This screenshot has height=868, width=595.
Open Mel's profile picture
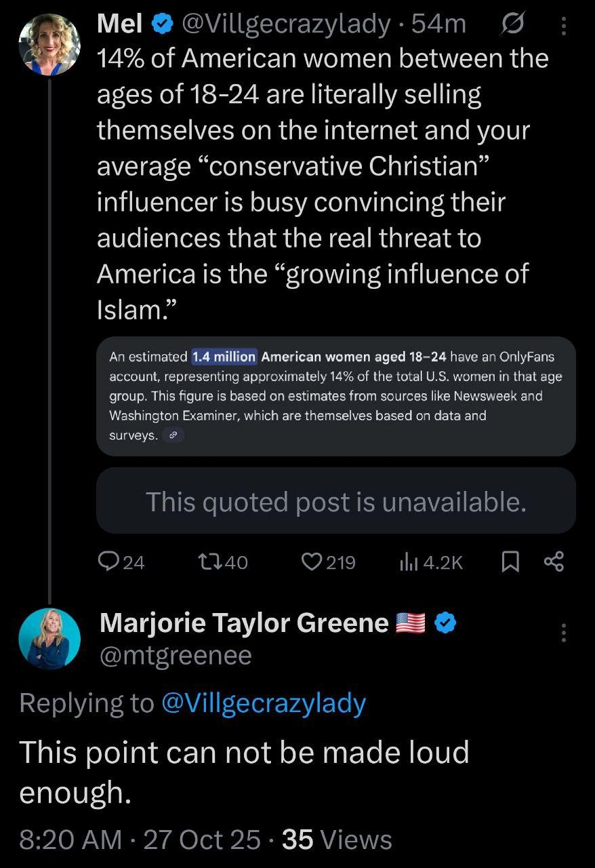pos(49,43)
